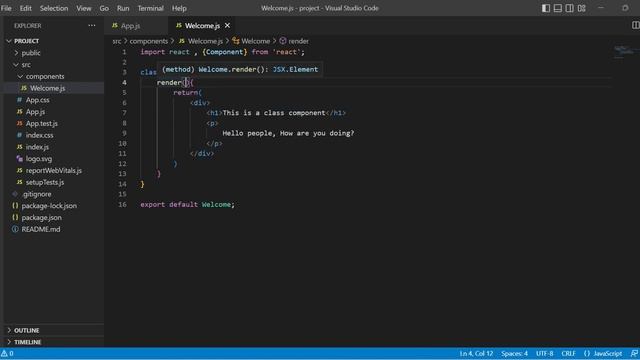Select the Welcome.js editor tab

(202, 26)
